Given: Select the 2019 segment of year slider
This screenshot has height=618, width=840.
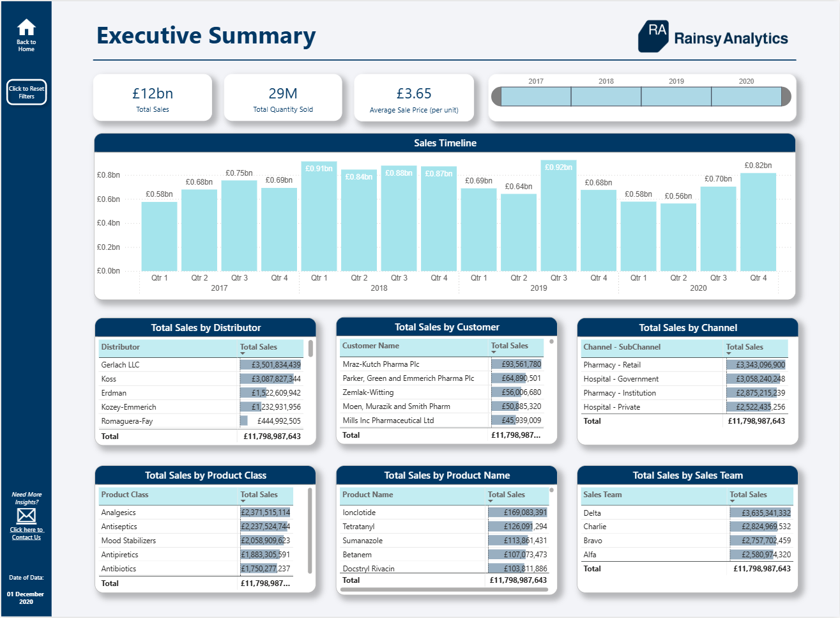Looking at the screenshot, I should (x=676, y=97).
